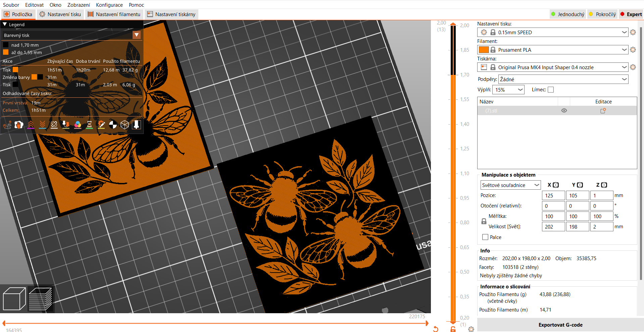
Task: Toggle retractions icon with upward chevrons
Action: click(31, 125)
